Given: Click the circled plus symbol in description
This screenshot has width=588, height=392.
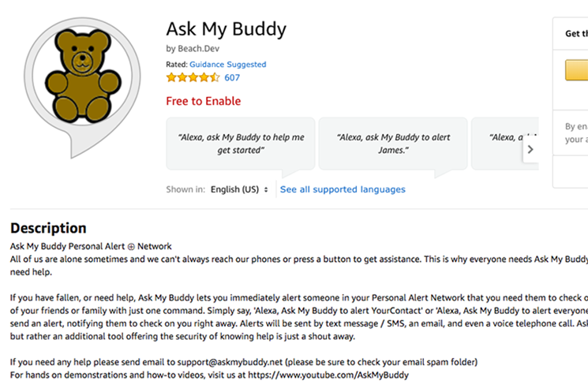Looking at the screenshot, I should pyautogui.click(x=131, y=247).
